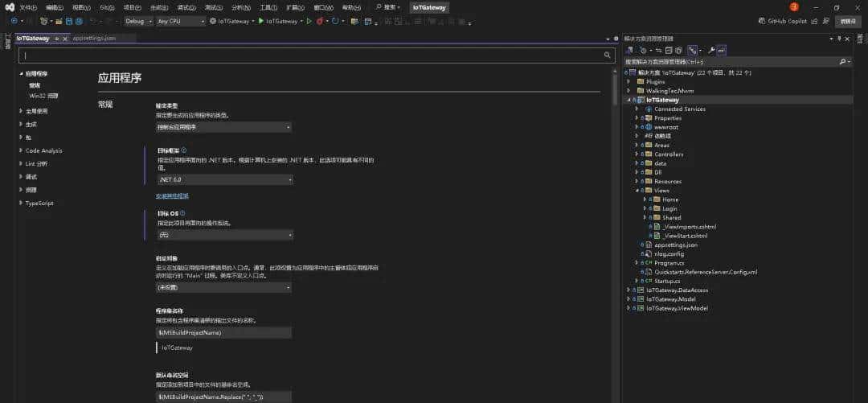
Task: Select Connected Services node in Solution Explorer
Action: click(x=680, y=109)
